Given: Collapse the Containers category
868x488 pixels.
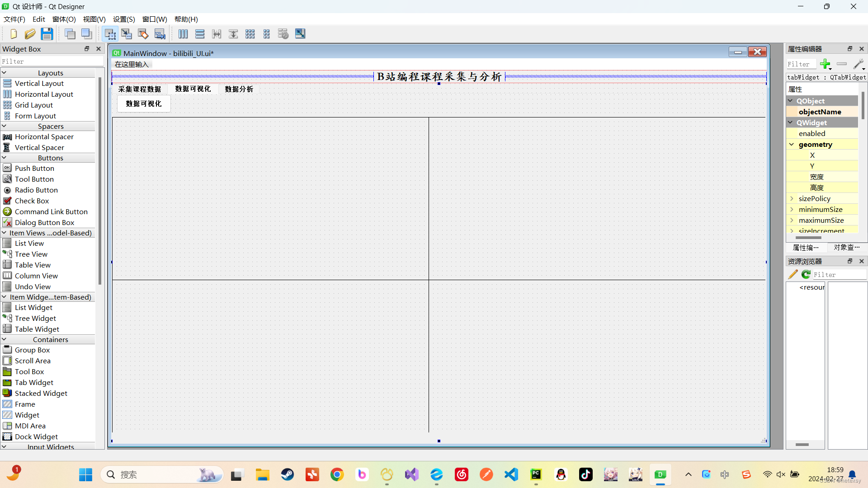Looking at the screenshot, I should (4, 339).
